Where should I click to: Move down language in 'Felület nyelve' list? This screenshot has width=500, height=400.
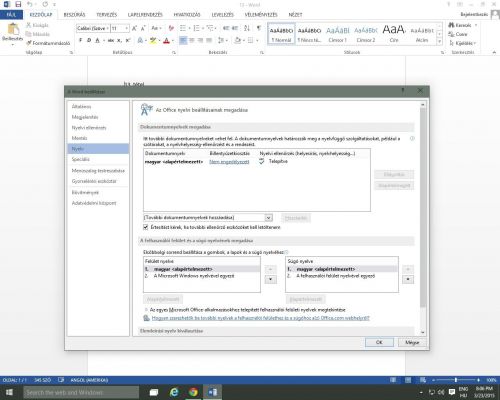271,279
